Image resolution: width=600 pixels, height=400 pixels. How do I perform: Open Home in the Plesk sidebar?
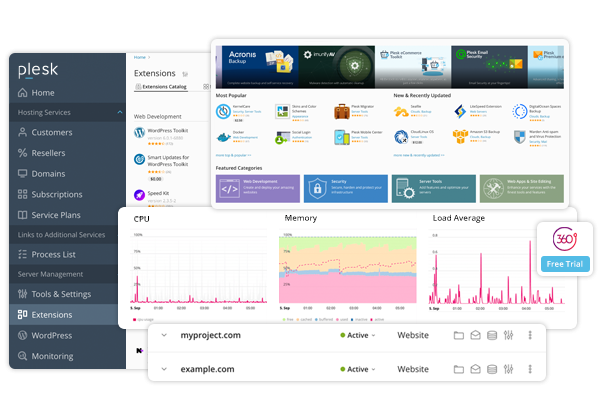(x=50, y=93)
